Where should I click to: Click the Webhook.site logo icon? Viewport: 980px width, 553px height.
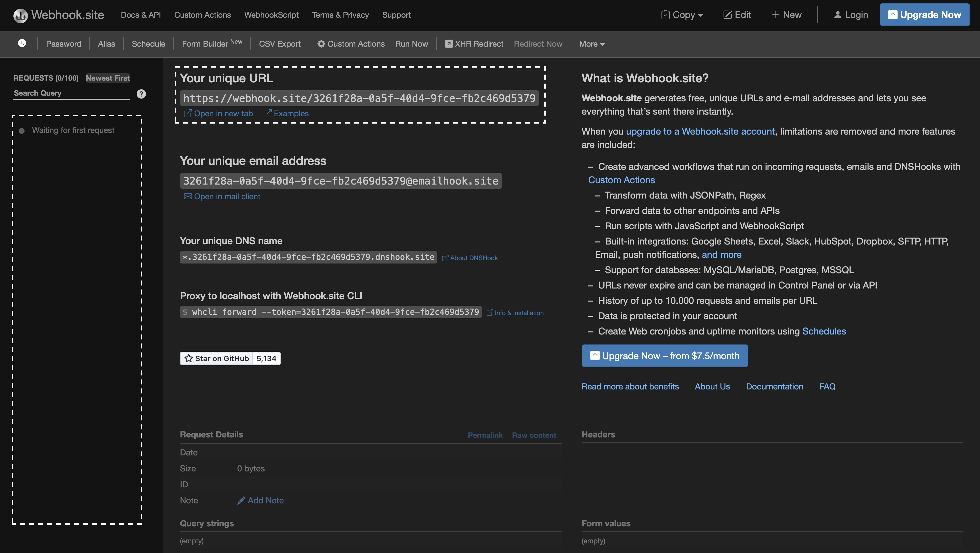(21, 15)
